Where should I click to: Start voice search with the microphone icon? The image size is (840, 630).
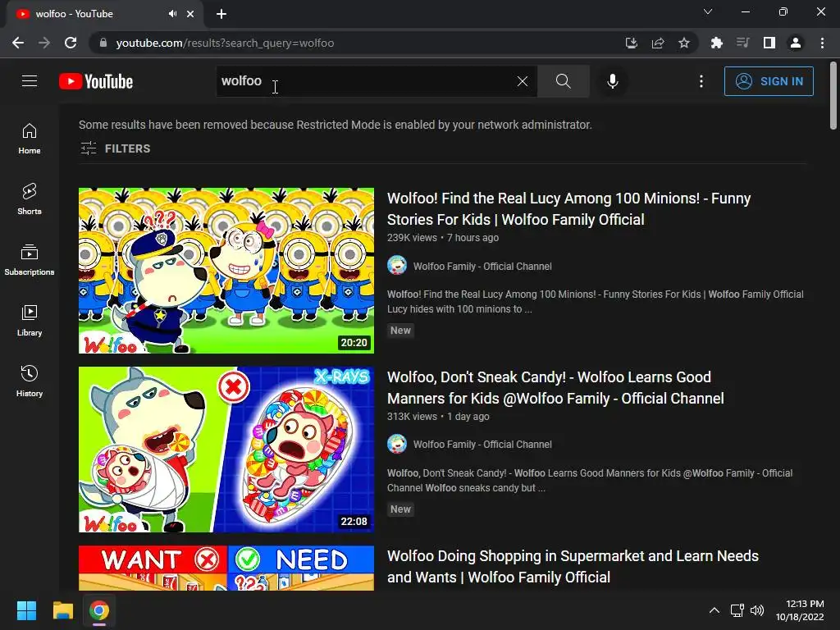[x=612, y=81]
